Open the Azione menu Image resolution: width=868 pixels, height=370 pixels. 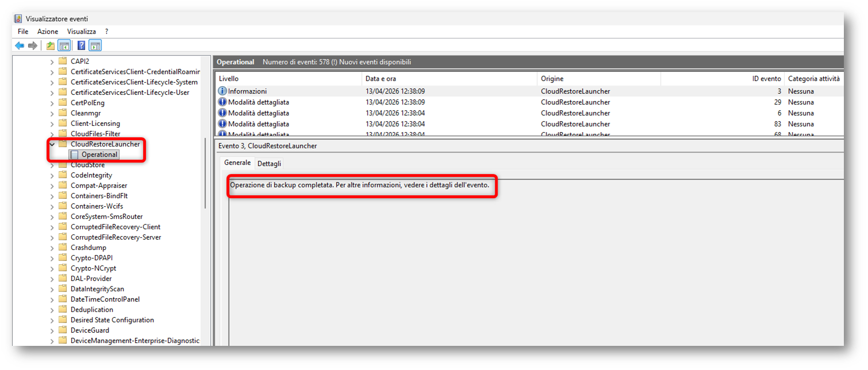(48, 32)
